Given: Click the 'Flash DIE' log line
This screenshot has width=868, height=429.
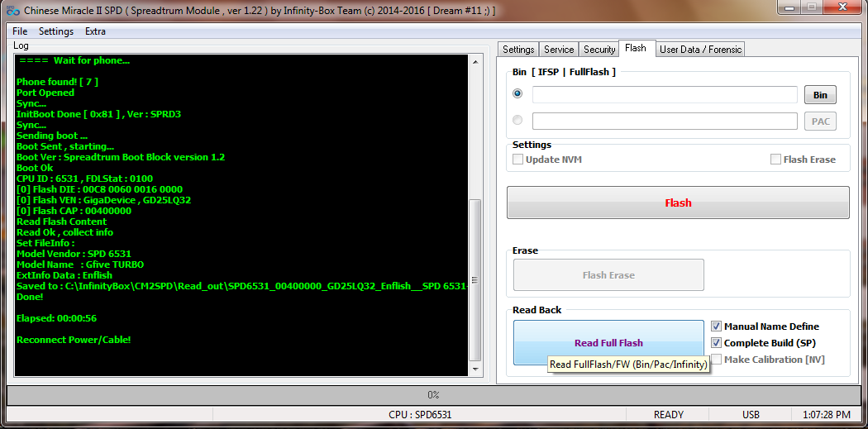Looking at the screenshot, I should point(100,189).
